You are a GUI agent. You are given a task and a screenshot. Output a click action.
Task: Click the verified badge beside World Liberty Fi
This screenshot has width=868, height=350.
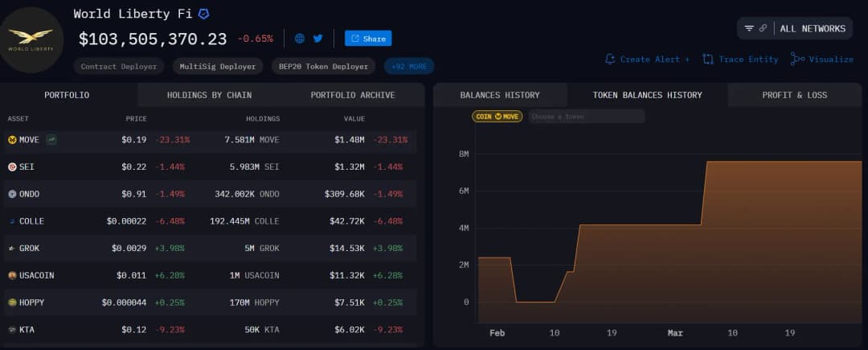pyautogui.click(x=204, y=14)
